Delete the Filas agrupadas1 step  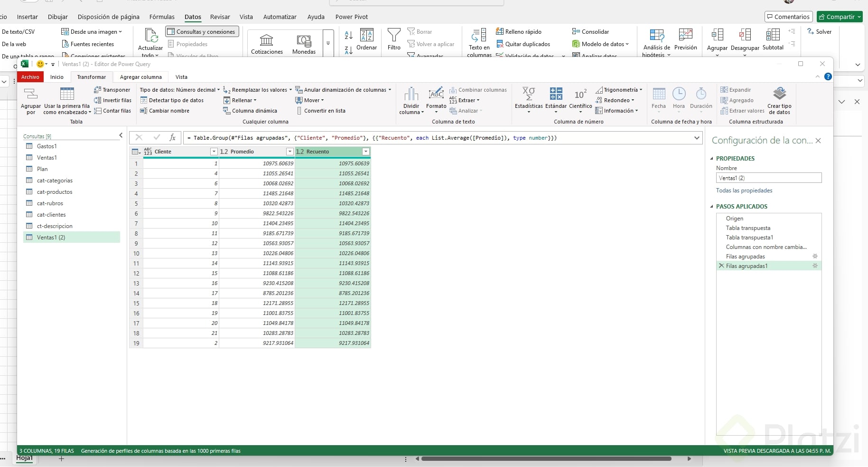(x=721, y=266)
